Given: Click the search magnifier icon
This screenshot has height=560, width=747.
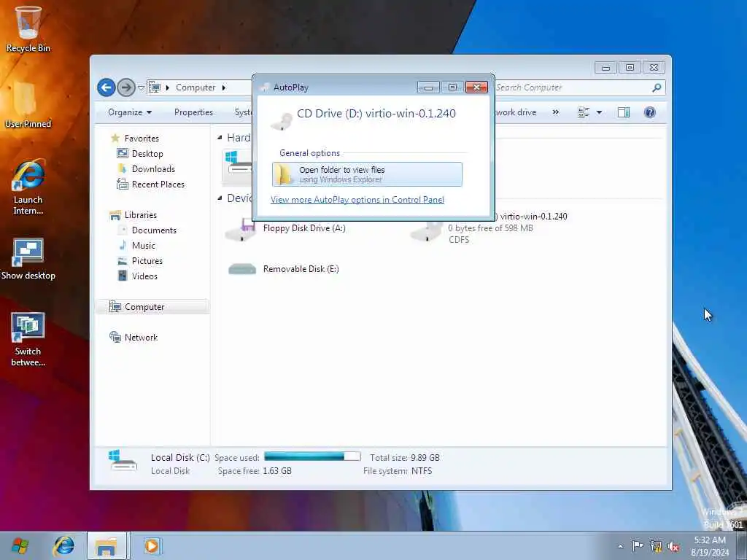Looking at the screenshot, I should click(657, 87).
